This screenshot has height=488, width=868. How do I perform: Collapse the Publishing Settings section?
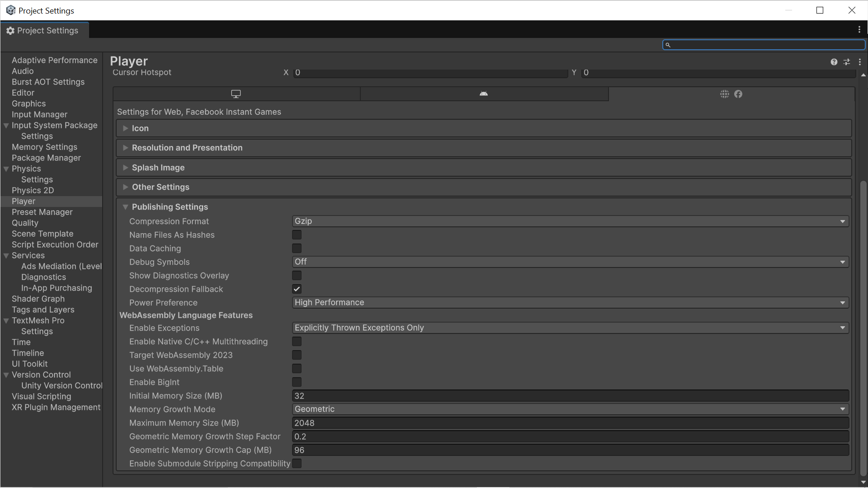pos(484,207)
